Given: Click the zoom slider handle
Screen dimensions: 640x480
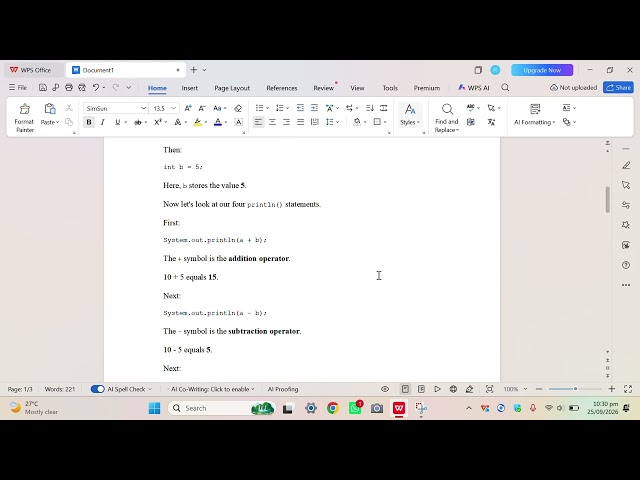Looking at the screenshot, I should (x=576, y=389).
